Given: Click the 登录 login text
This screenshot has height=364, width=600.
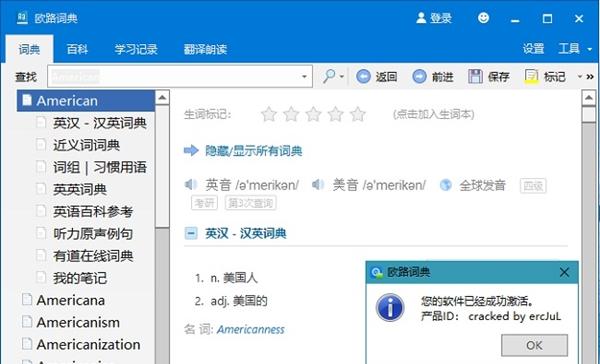Looking at the screenshot, I should (x=441, y=18).
